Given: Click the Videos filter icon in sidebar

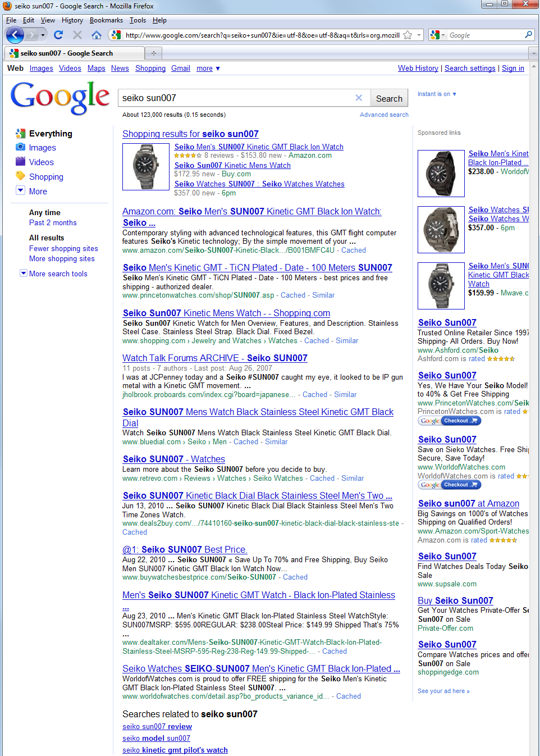Looking at the screenshot, I should (x=21, y=162).
